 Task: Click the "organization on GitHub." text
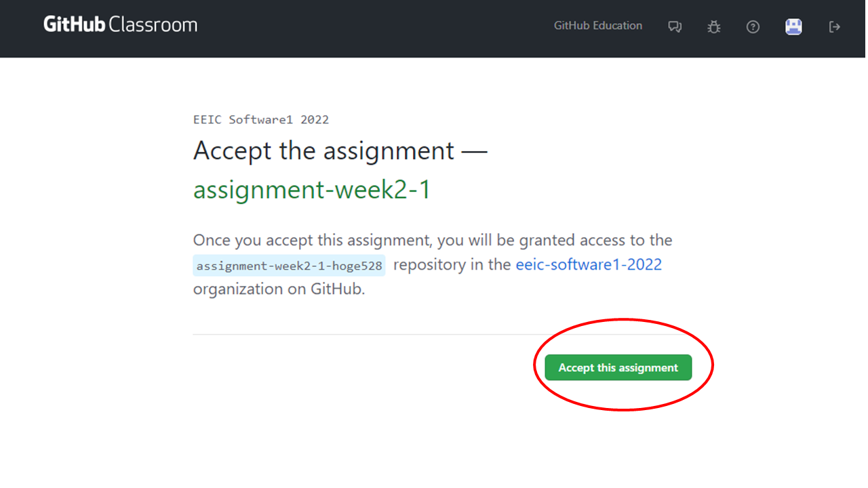pos(279,289)
